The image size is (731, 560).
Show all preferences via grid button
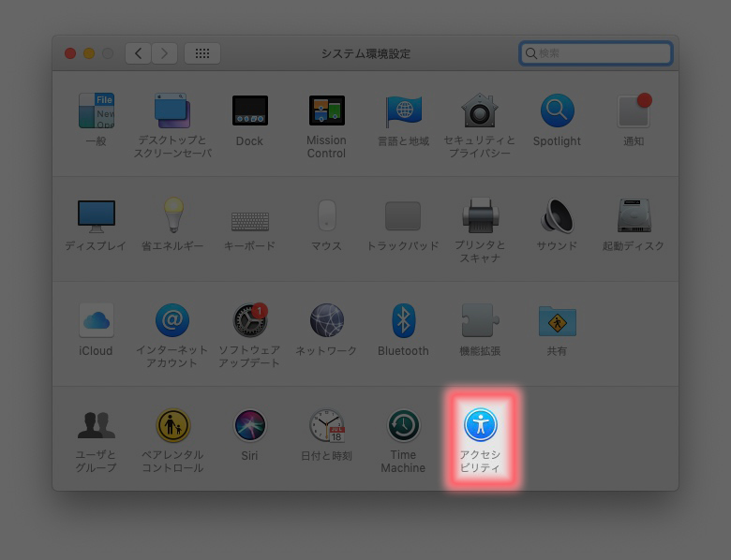point(202,53)
